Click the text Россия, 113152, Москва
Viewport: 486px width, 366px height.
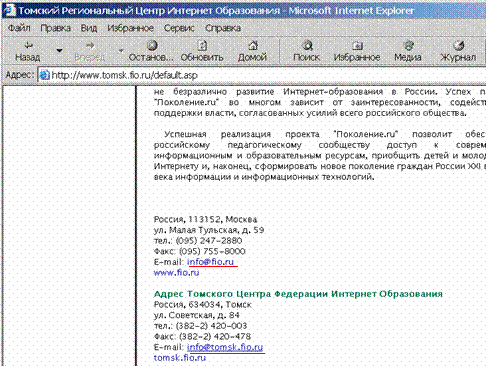pos(205,219)
